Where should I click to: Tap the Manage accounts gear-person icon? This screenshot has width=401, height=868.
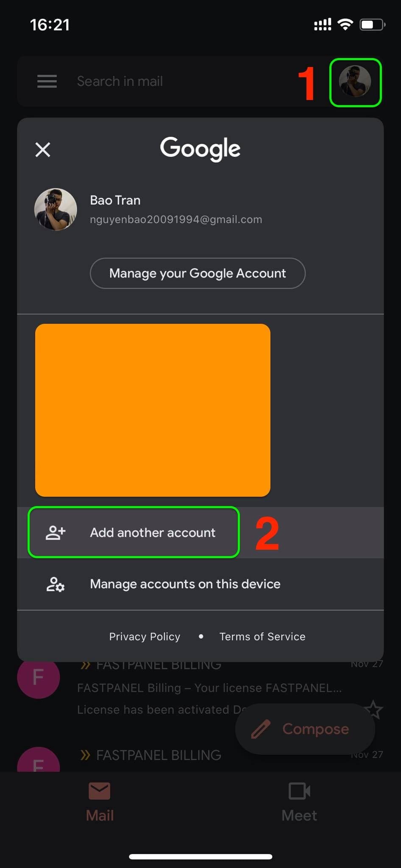click(55, 585)
